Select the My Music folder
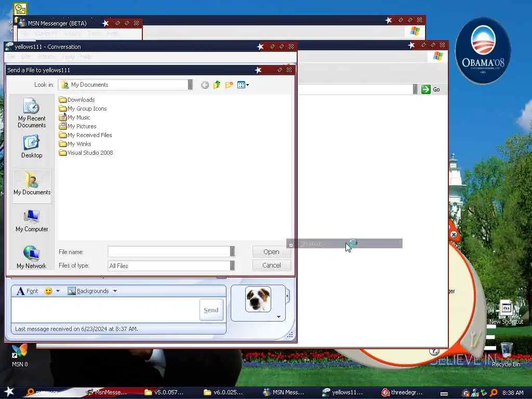 tap(74, 117)
